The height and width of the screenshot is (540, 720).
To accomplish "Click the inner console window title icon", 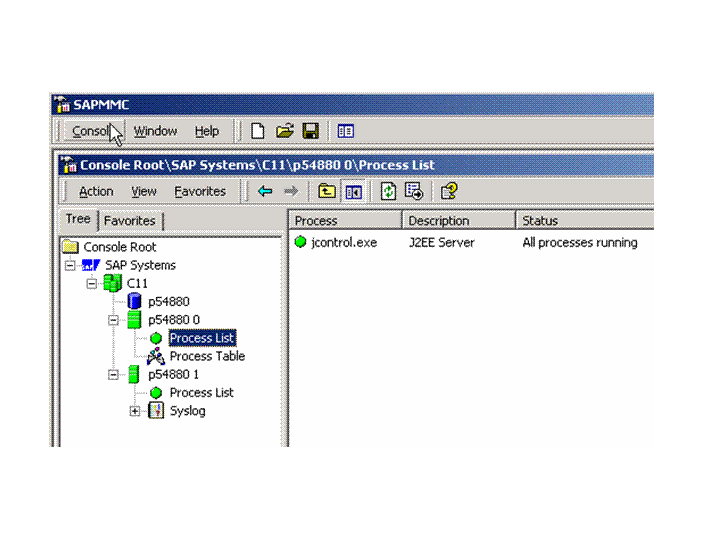I will click(69, 165).
